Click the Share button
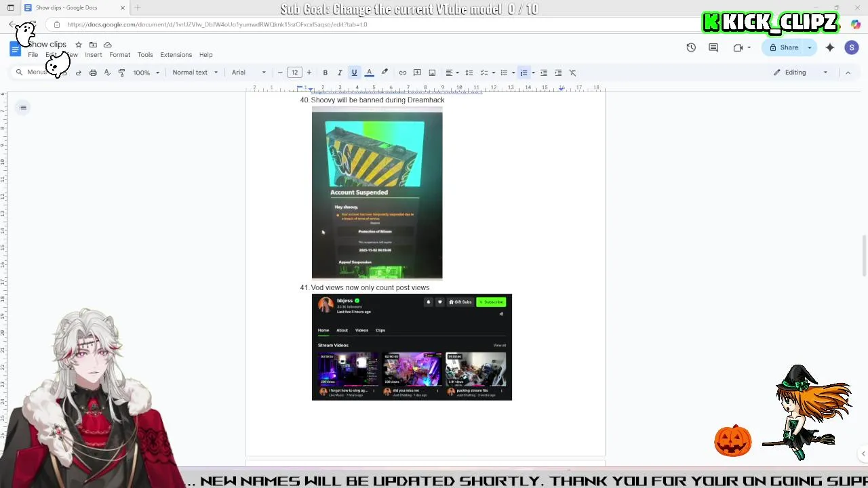 [x=783, y=47]
